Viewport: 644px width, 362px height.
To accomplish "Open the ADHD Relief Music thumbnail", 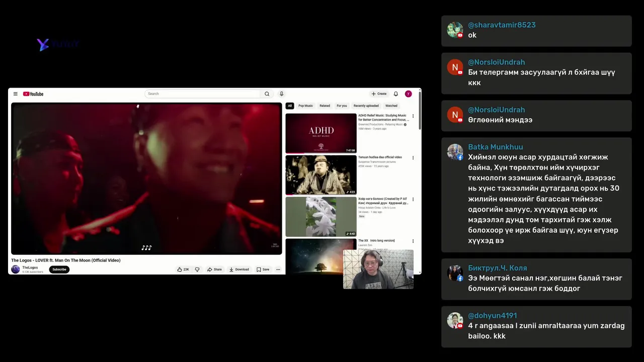I will [x=321, y=133].
